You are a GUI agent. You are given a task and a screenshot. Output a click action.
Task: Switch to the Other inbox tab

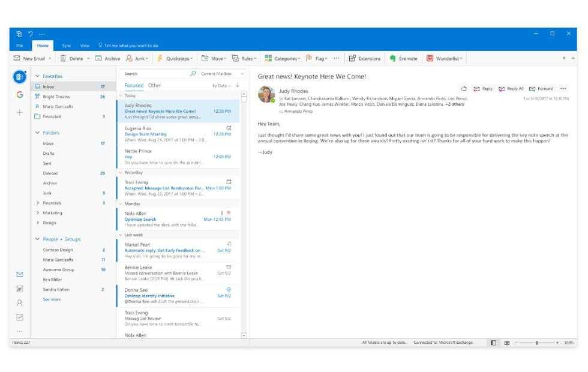154,86
